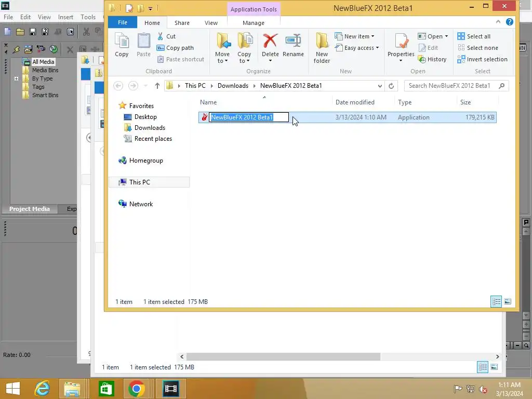Cut the selected file
532x399 pixels.
coord(166,36)
